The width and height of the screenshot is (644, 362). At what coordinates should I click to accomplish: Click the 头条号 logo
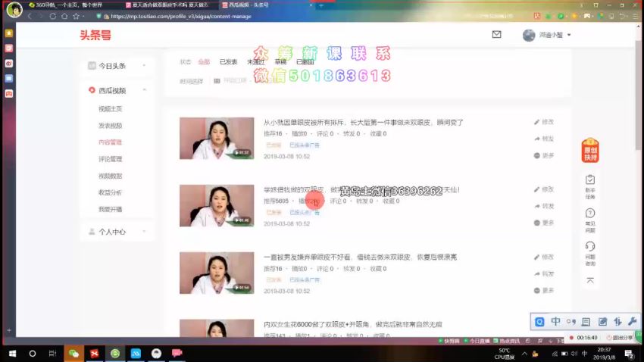(x=95, y=36)
